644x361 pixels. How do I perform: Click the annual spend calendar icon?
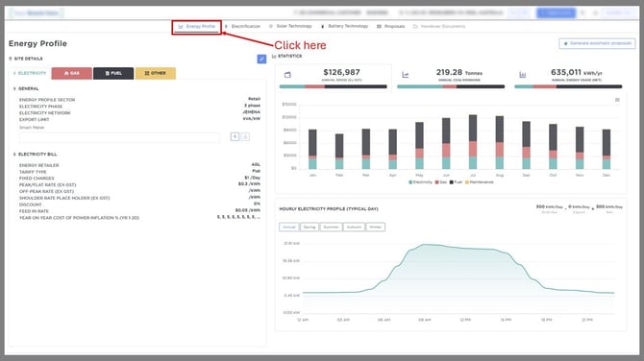click(x=287, y=75)
